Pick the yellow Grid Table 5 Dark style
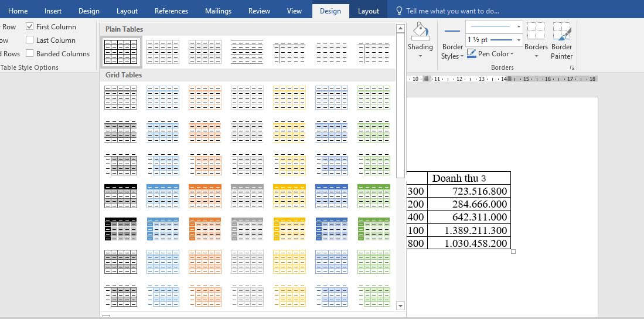The width and height of the screenshot is (644, 319). [289, 229]
